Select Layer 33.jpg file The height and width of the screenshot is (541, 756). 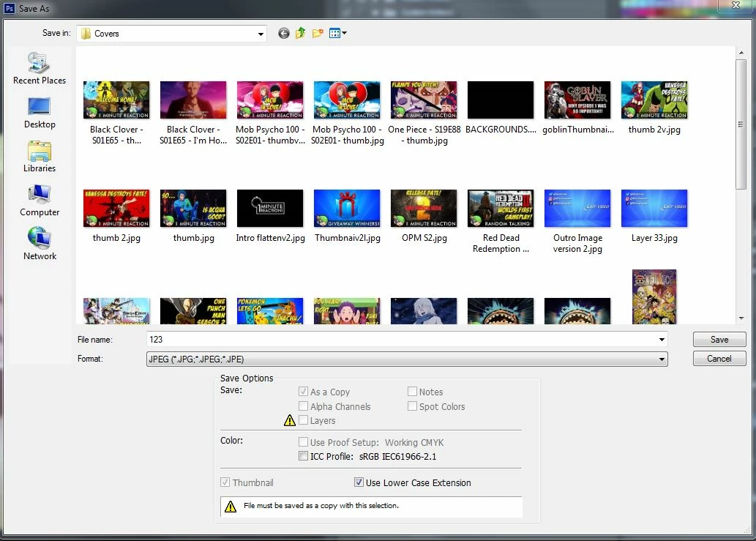(654, 216)
